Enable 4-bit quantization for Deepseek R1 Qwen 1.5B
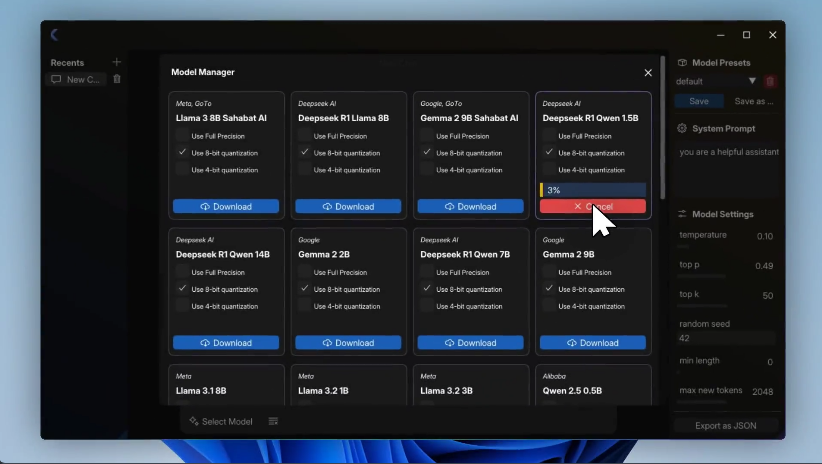The width and height of the screenshot is (822, 464). click(549, 169)
